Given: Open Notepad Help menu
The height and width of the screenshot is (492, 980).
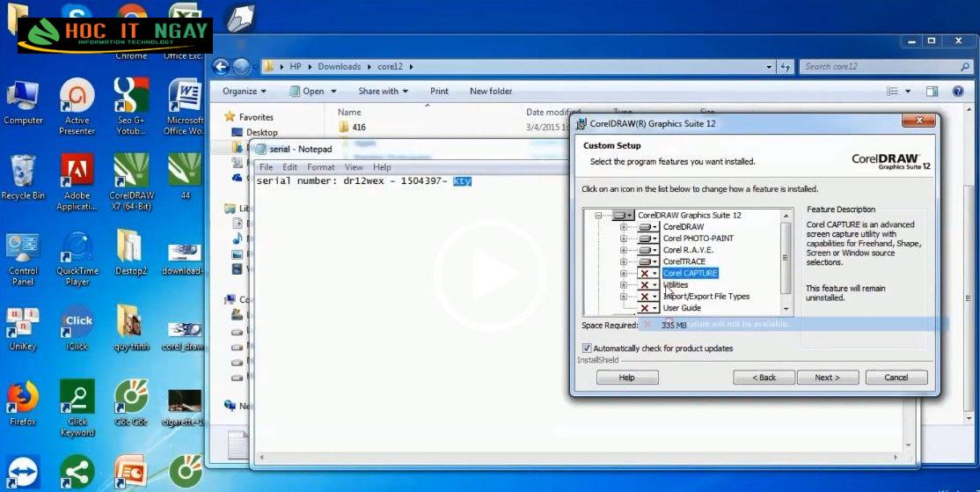Looking at the screenshot, I should tap(382, 167).
